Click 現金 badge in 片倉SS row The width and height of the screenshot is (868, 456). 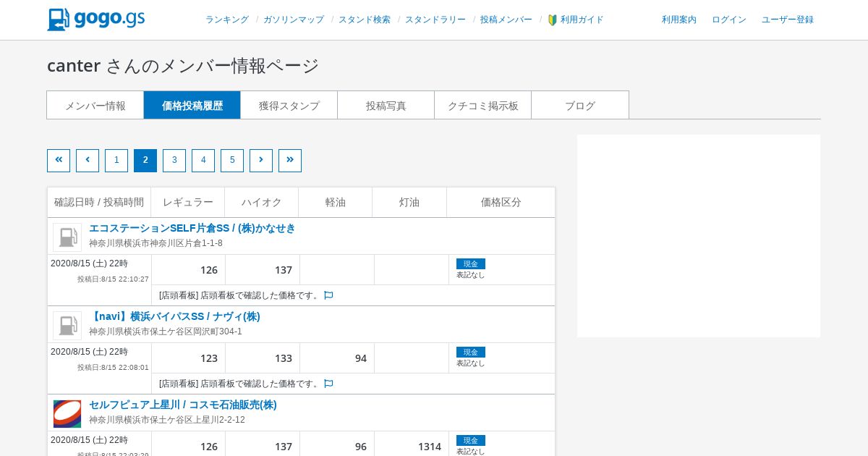(471, 263)
